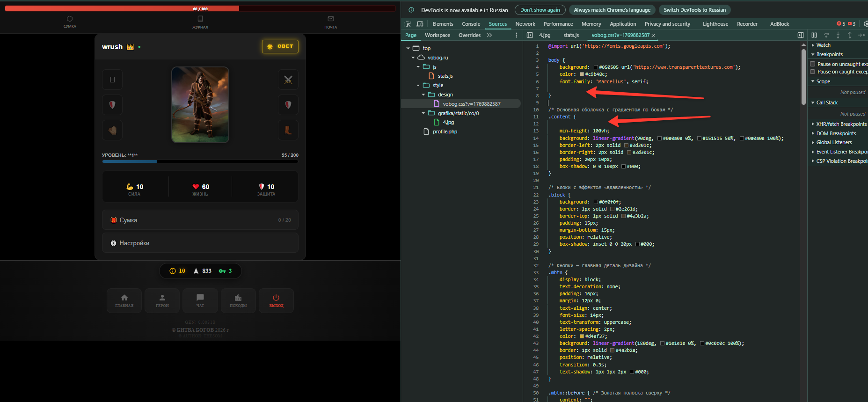This screenshot has height=402, width=868.
Task: Toggle the device toolbar icon
Action: (x=420, y=24)
